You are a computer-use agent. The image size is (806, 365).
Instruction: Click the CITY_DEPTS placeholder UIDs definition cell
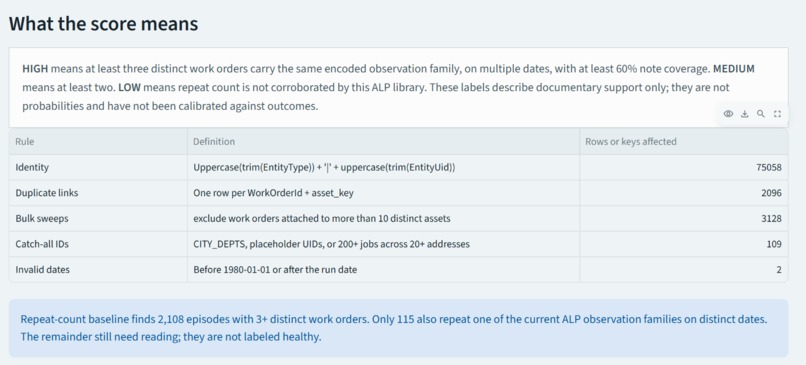tap(383, 244)
